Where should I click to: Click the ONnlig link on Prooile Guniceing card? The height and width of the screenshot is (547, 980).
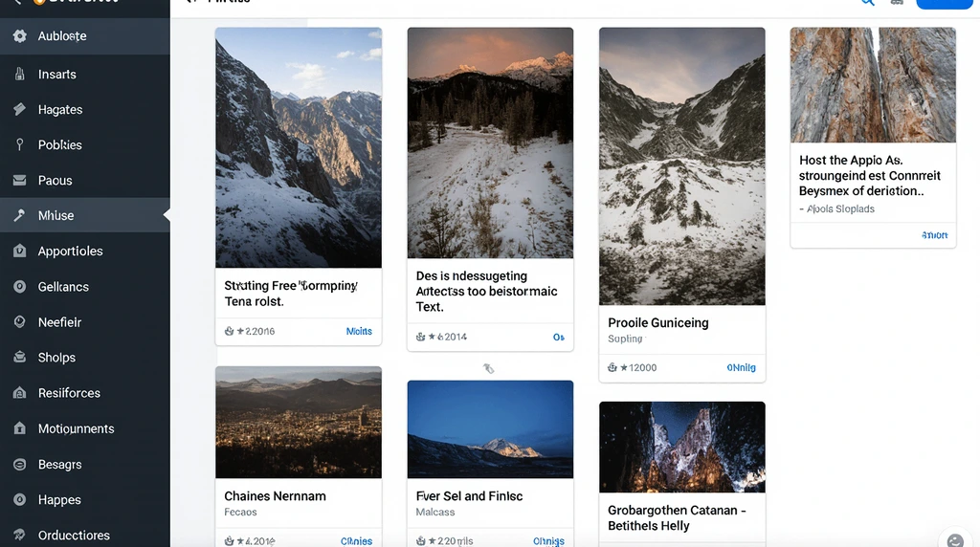tap(741, 367)
